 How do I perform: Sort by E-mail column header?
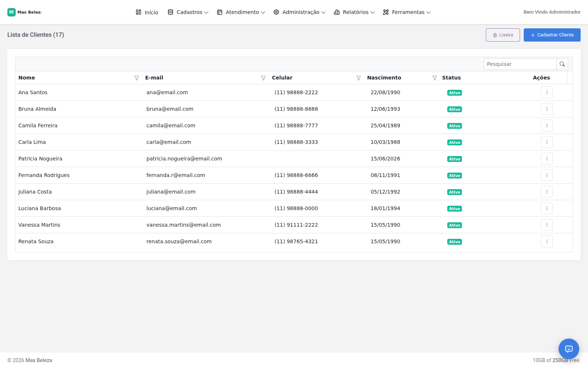154,78
